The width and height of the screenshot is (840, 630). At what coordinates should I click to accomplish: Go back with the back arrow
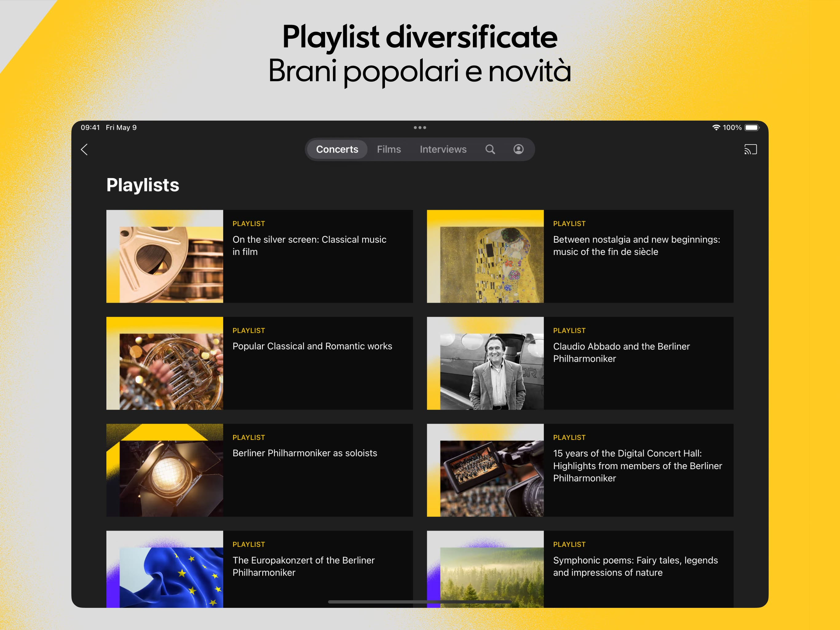(84, 149)
